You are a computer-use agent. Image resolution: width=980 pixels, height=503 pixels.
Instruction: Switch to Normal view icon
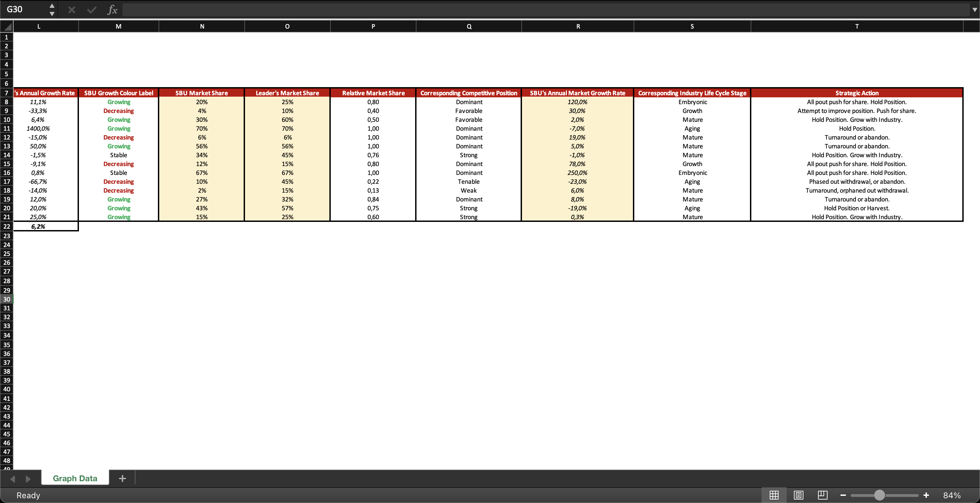click(774, 495)
